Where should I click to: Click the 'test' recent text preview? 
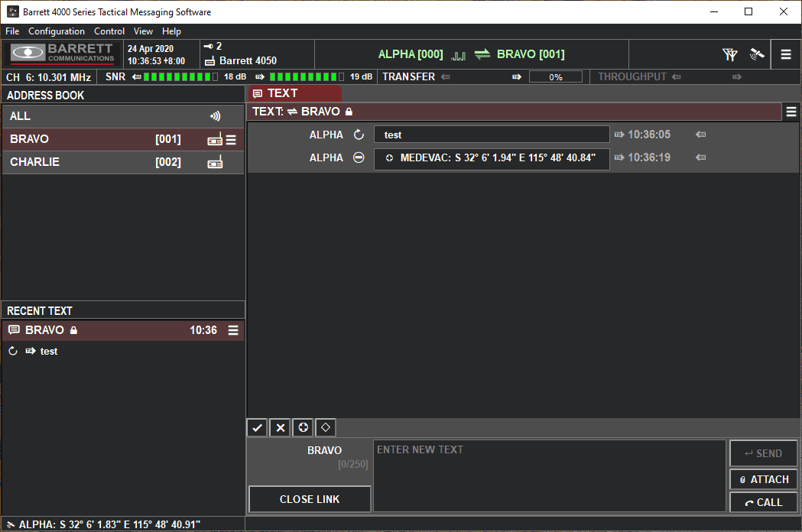pyautogui.click(x=49, y=352)
